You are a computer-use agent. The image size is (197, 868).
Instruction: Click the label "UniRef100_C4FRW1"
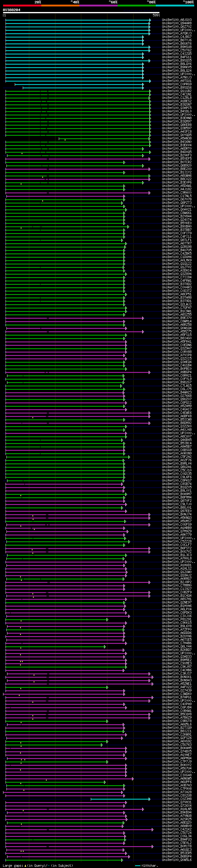point(177,280)
